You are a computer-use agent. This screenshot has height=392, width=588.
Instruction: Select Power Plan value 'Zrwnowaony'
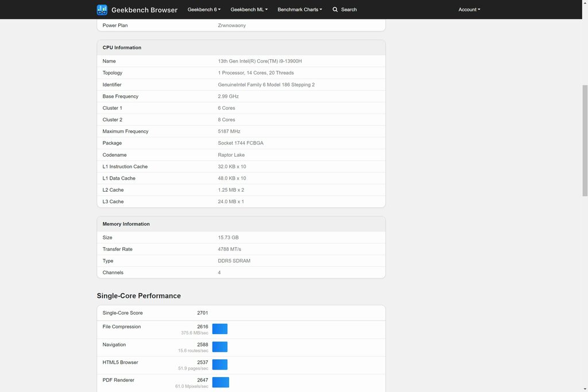click(x=232, y=25)
